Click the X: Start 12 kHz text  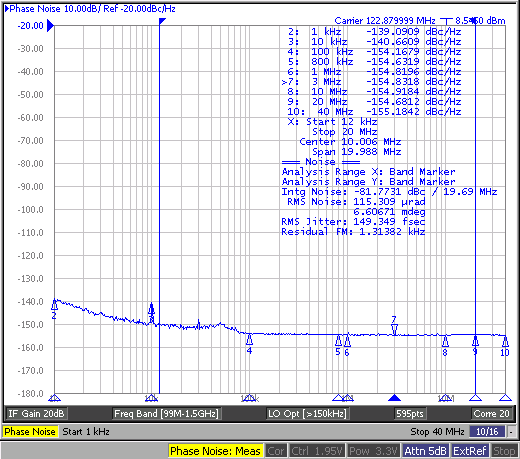click(333, 122)
